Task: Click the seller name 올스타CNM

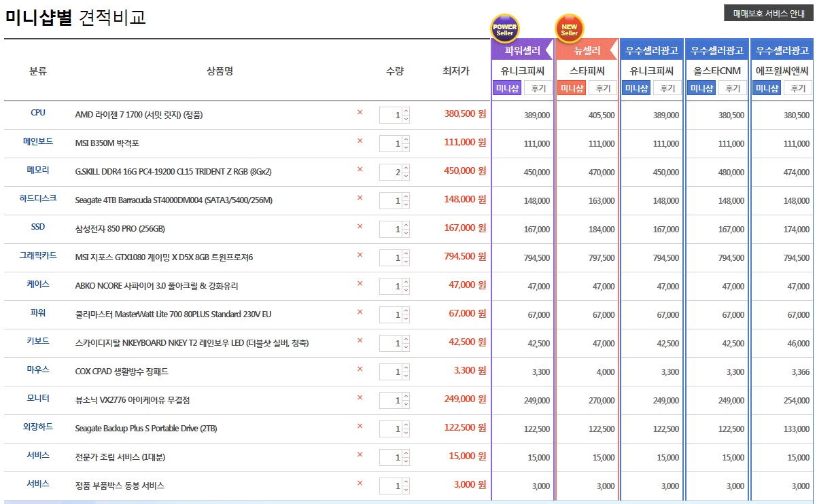Action: click(x=717, y=70)
